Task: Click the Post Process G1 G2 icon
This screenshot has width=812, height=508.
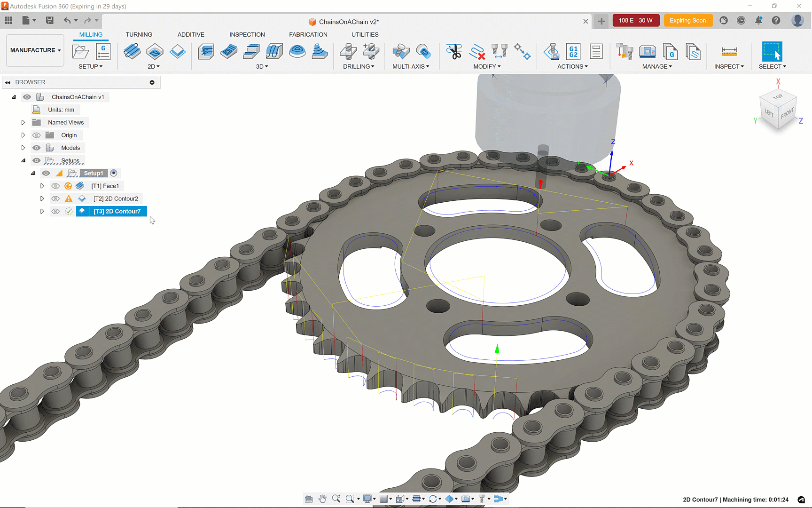Action: [x=573, y=51]
